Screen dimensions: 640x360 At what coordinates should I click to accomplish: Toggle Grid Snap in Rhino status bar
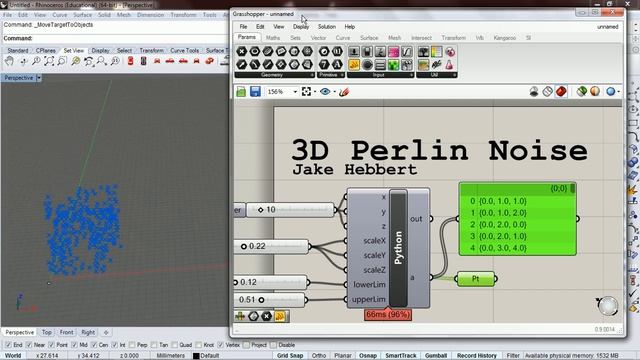coord(290,356)
